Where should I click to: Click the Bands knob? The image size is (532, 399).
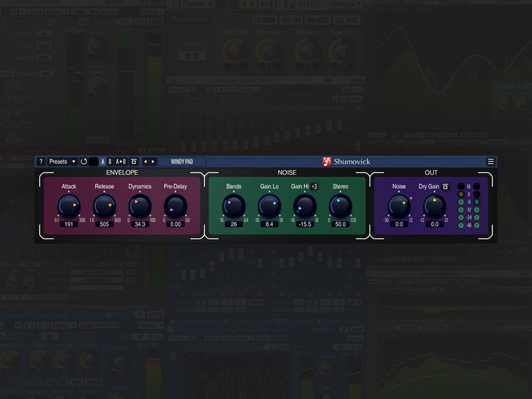click(234, 206)
